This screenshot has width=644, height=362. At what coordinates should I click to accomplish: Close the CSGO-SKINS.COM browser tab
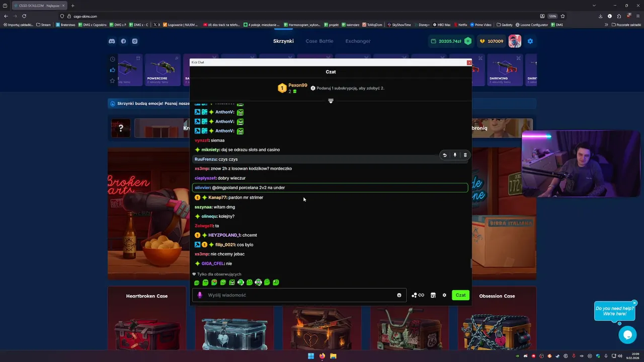(x=63, y=6)
